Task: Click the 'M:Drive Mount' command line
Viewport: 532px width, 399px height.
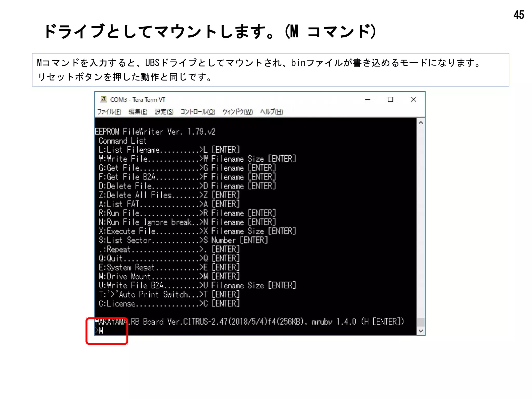Action: click(x=169, y=276)
